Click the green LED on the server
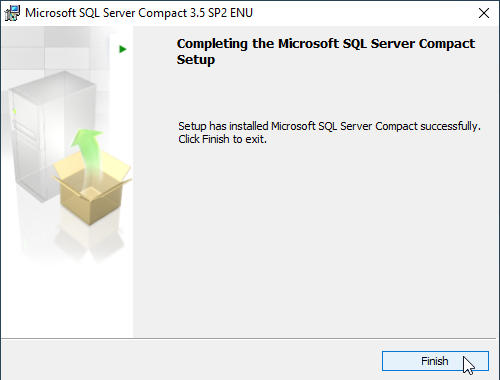This screenshot has width=500, height=380. (14, 111)
